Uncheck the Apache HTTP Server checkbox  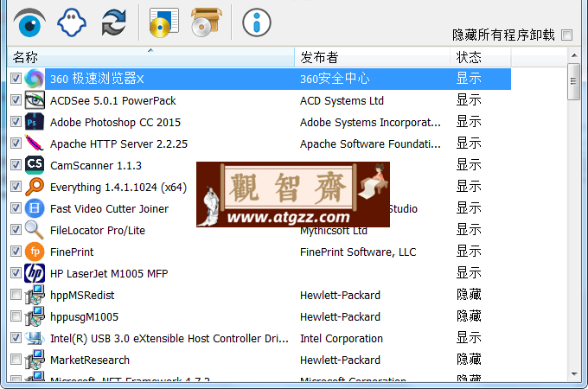[16, 143]
